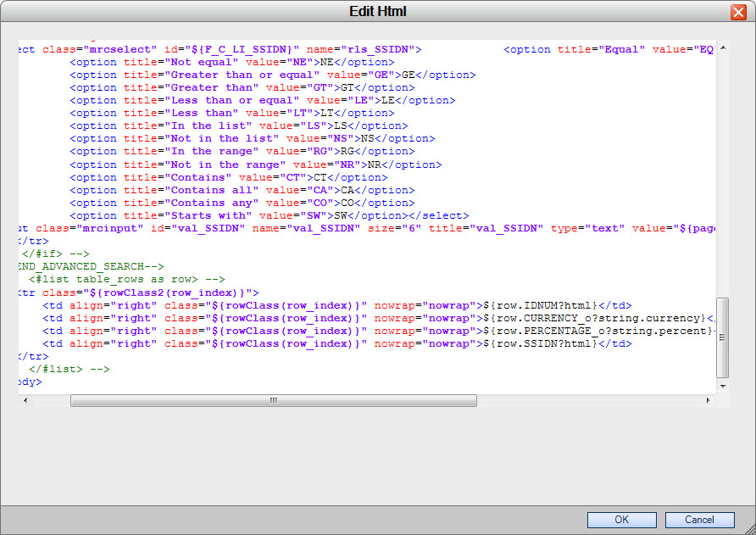Click the vertical scrollbar down arrow

(x=723, y=386)
